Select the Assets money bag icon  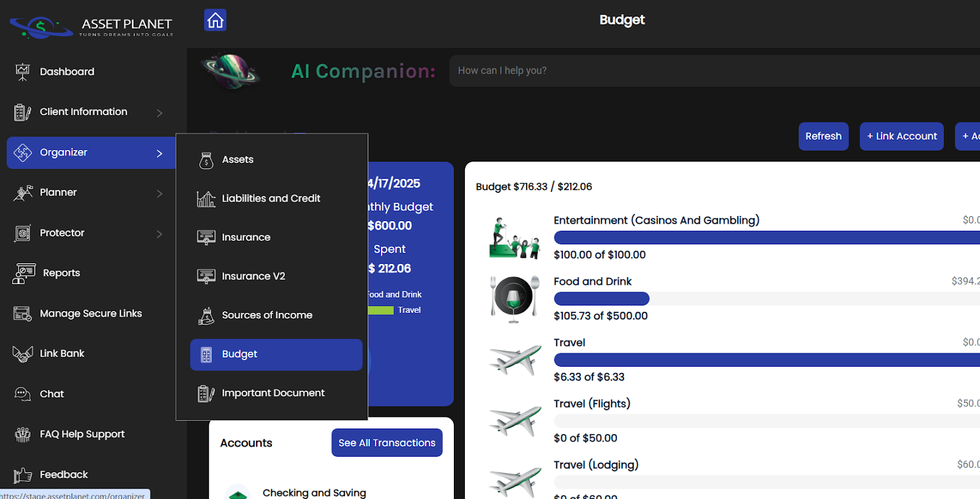(x=206, y=160)
